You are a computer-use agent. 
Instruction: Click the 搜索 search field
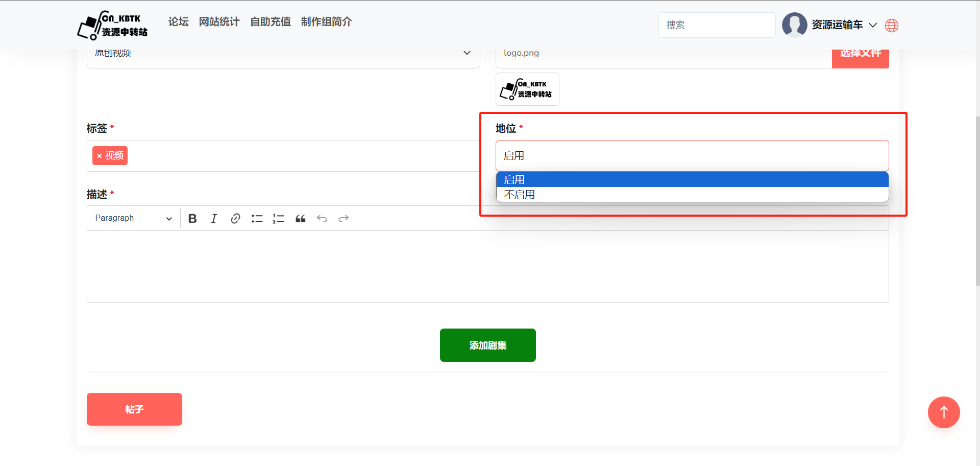pos(716,25)
